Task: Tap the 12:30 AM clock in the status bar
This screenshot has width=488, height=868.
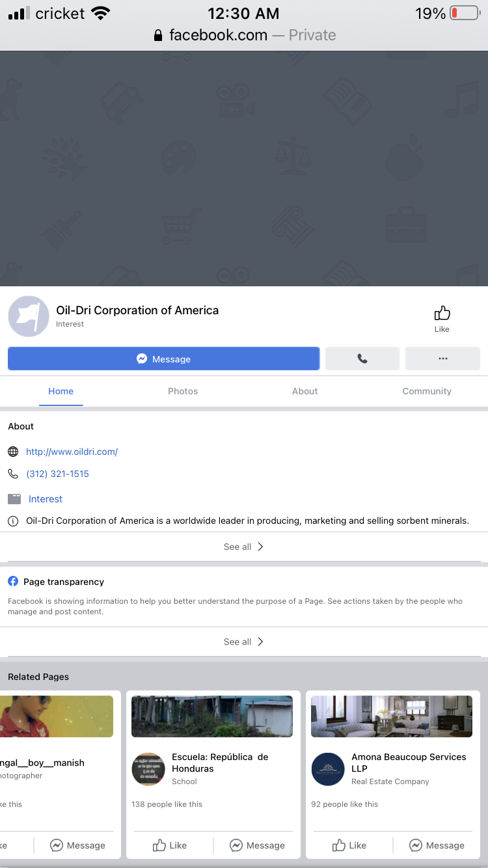Action: click(x=243, y=13)
